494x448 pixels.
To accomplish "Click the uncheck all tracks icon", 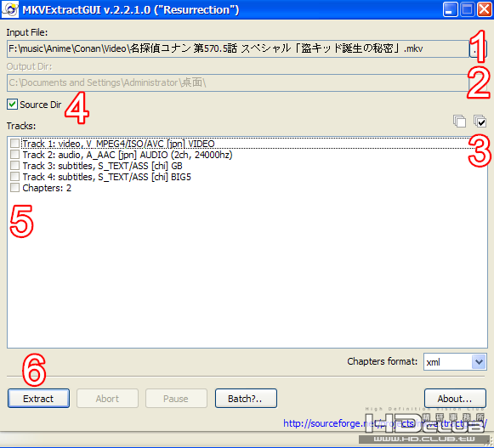I will point(459,122).
